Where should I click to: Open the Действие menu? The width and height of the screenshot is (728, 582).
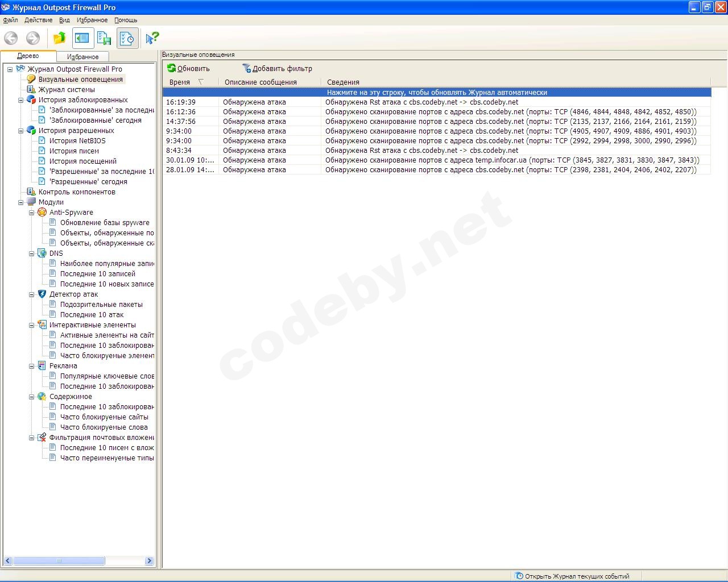[x=38, y=20]
